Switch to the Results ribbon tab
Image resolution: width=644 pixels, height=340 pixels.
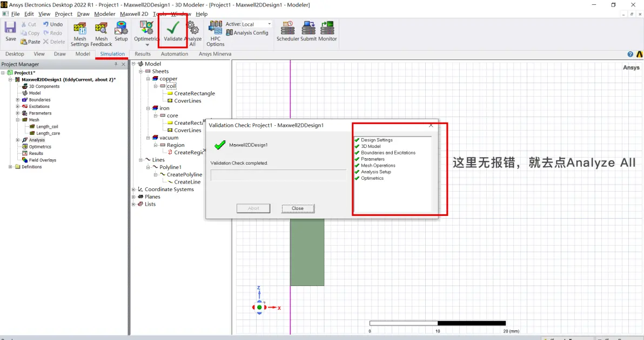click(143, 54)
